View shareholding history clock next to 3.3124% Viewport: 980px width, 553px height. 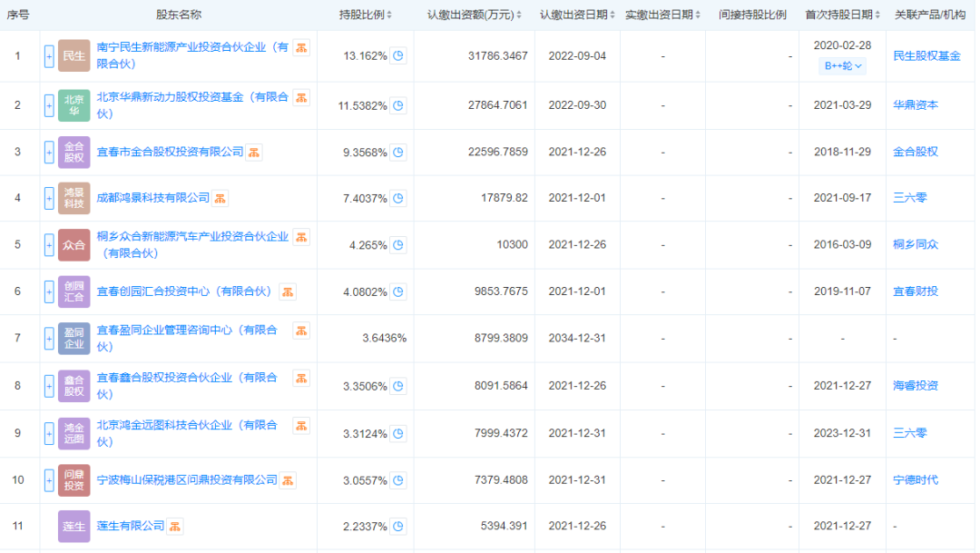coord(398,433)
